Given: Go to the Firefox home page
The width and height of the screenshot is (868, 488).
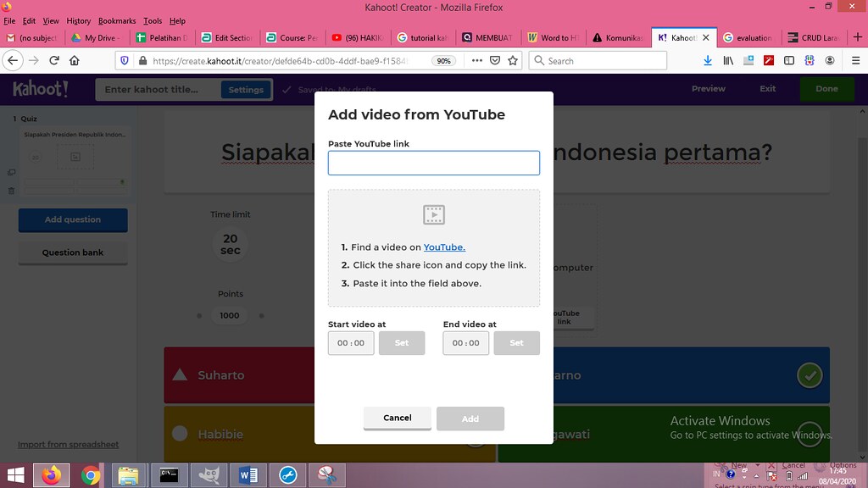Looking at the screenshot, I should pyautogui.click(x=75, y=60).
